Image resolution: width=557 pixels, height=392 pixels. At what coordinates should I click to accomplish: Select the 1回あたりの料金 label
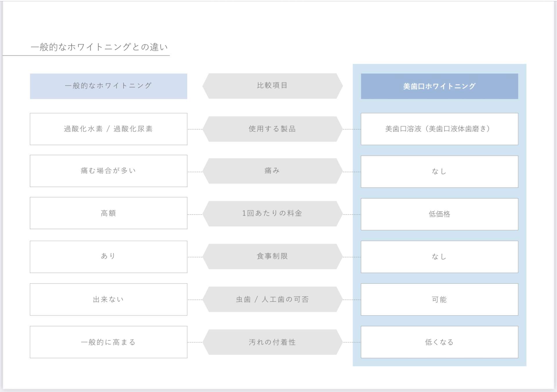272,213
